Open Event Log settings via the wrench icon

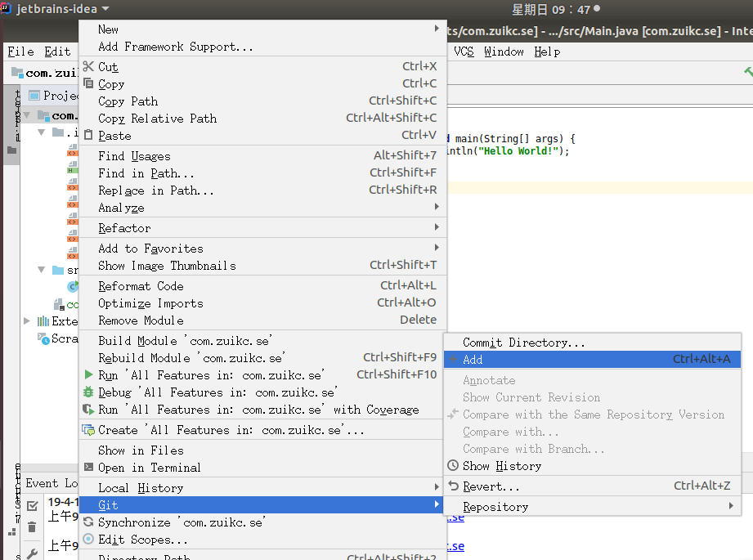[32, 553]
